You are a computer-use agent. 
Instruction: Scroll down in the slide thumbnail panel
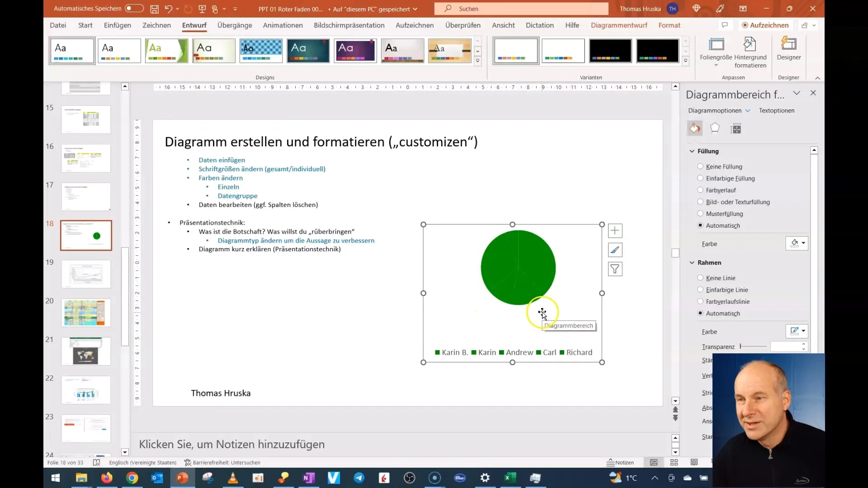(125, 453)
